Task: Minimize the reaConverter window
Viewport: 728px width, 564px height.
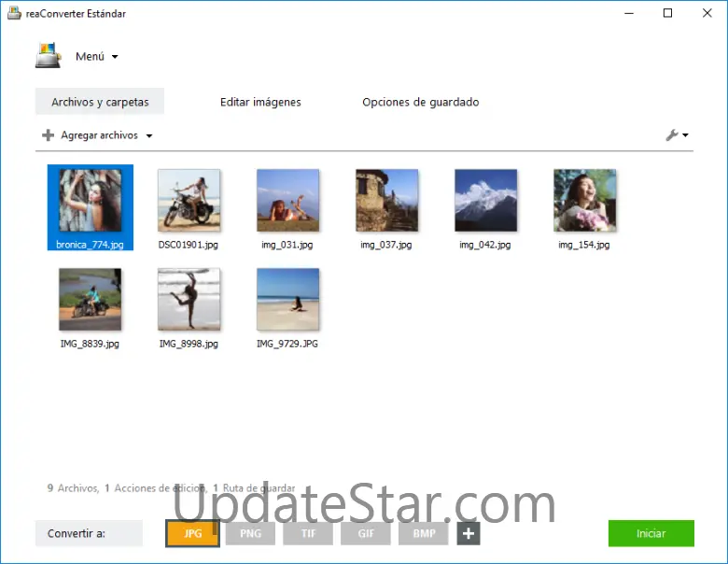Action: pos(629,13)
